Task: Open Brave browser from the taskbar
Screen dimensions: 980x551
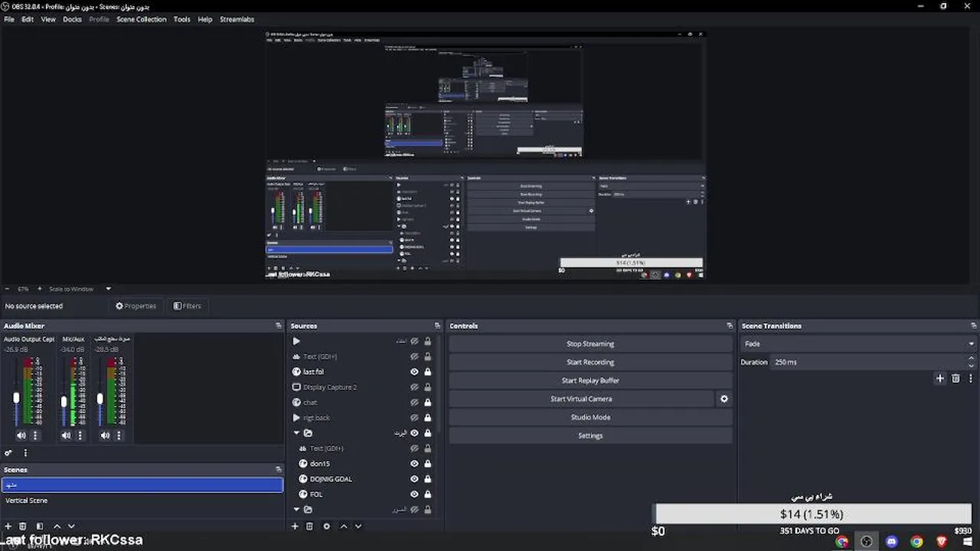Action: (942, 542)
